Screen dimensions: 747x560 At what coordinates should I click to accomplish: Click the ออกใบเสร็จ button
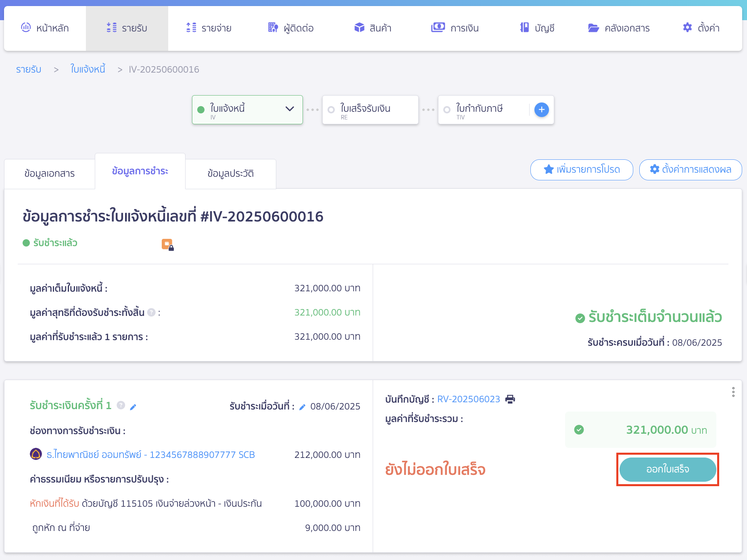click(668, 469)
